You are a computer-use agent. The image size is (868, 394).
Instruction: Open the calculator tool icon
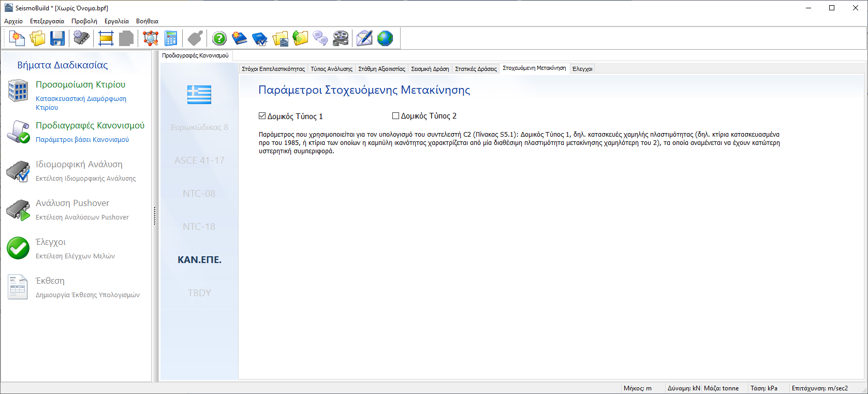171,38
